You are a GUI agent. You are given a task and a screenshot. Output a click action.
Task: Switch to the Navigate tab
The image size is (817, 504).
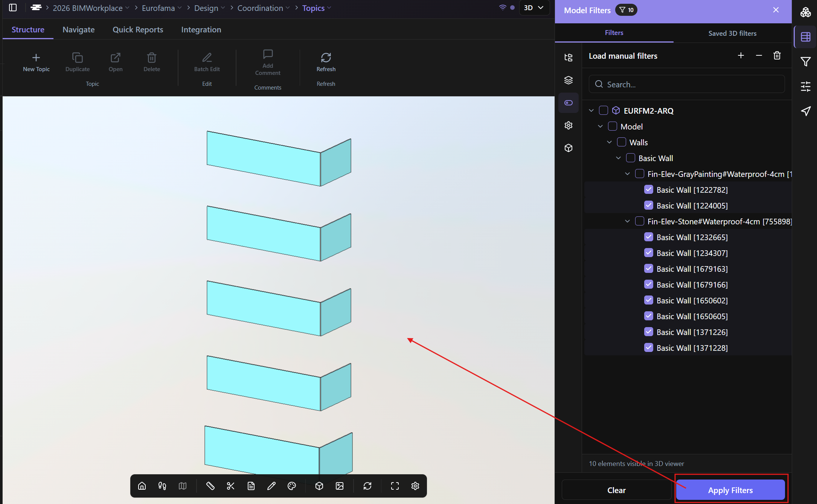[79, 29]
